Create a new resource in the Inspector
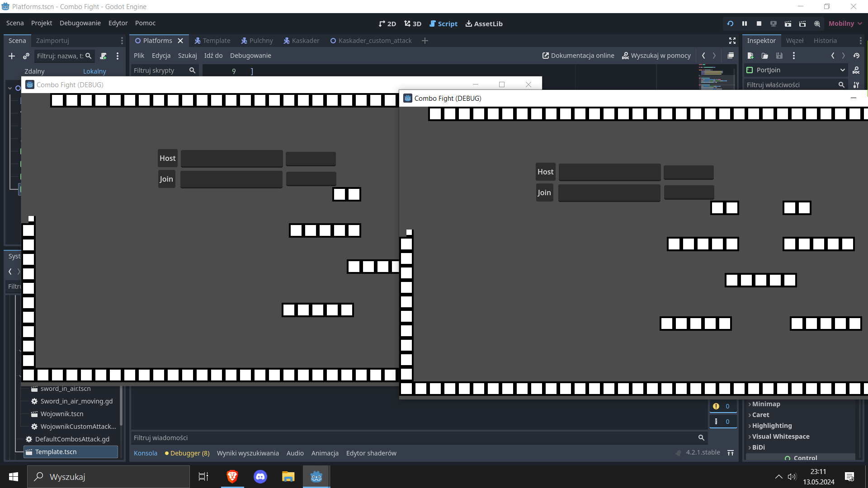868x488 pixels. click(750, 56)
